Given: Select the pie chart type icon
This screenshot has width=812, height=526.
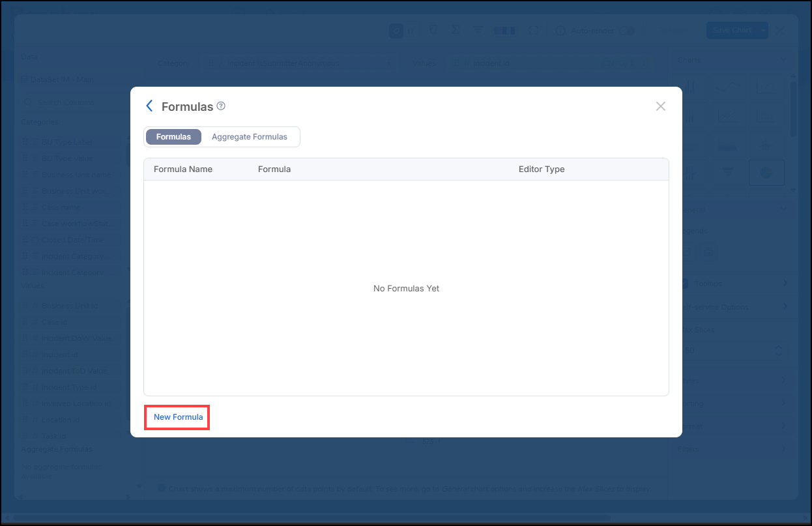Looking at the screenshot, I should [766, 173].
